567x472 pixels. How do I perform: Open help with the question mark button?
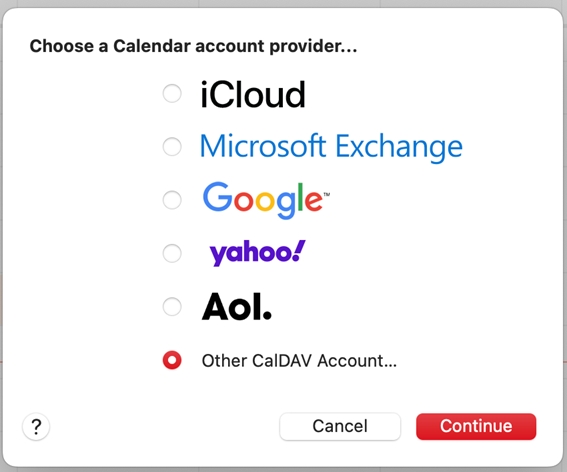point(36,427)
